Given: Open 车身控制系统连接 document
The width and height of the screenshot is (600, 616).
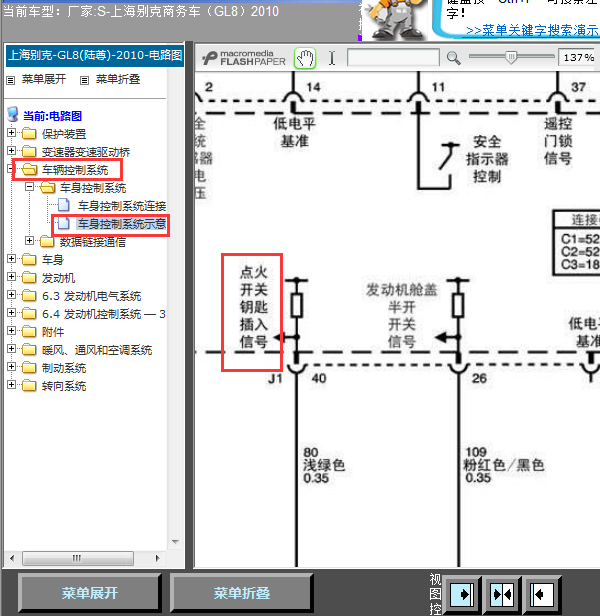Looking at the screenshot, I should [122, 205].
